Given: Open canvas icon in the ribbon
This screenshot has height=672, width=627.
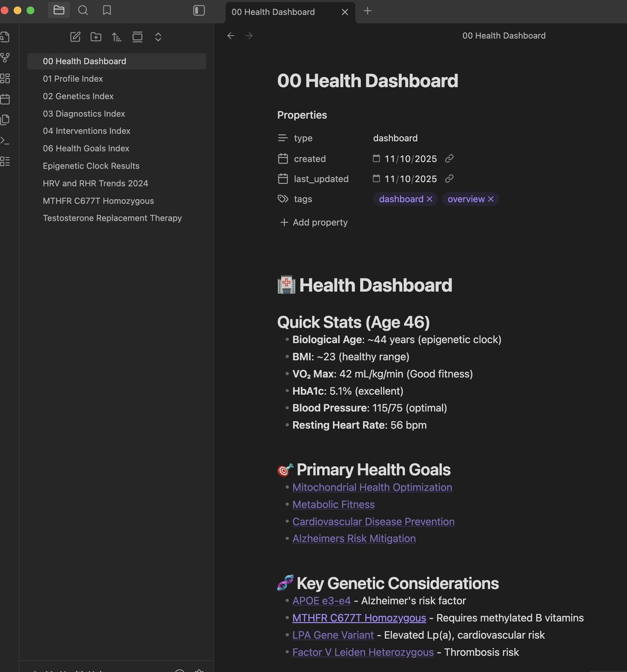Looking at the screenshot, I should pyautogui.click(x=5, y=78).
